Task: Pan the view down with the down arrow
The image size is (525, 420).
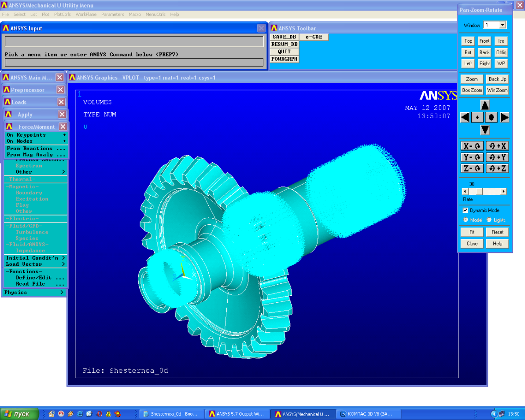Action: [x=484, y=130]
